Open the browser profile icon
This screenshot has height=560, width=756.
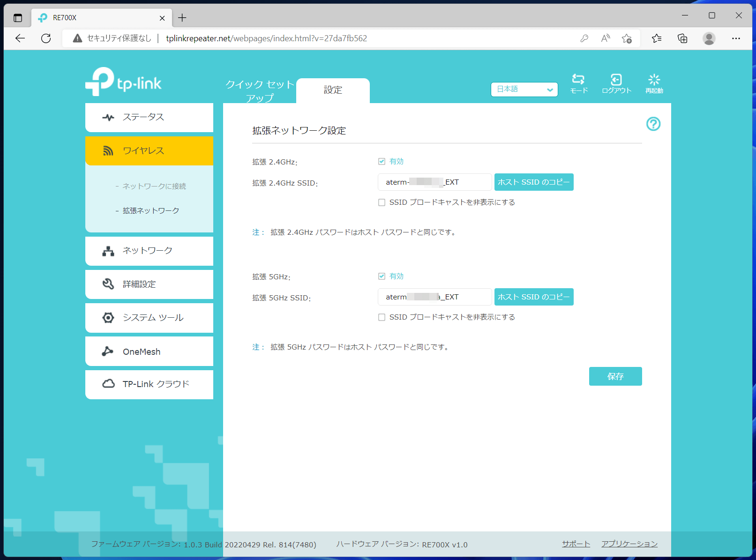pyautogui.click(x=709, y=38)
